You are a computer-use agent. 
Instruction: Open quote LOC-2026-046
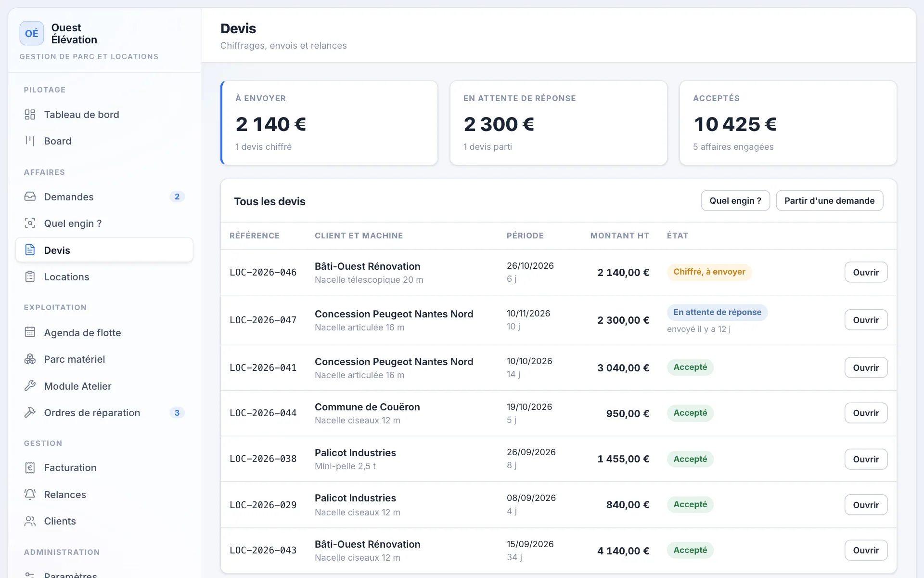click(x=866, y=272)
